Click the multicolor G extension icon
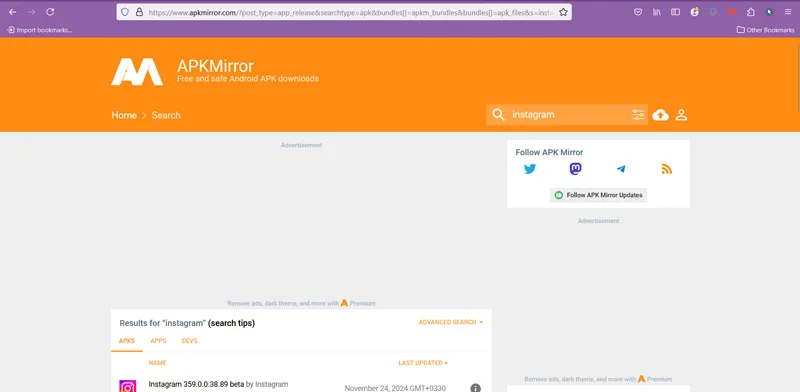The width and height of the screenshot is (800, 392). pos(694,12)
